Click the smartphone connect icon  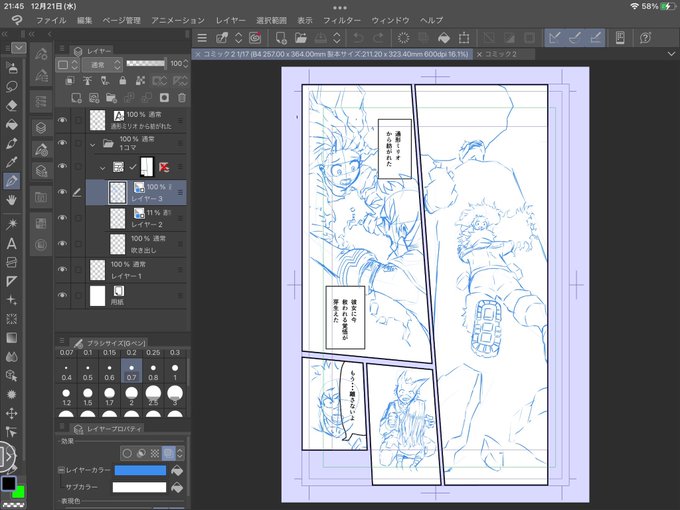620,38
